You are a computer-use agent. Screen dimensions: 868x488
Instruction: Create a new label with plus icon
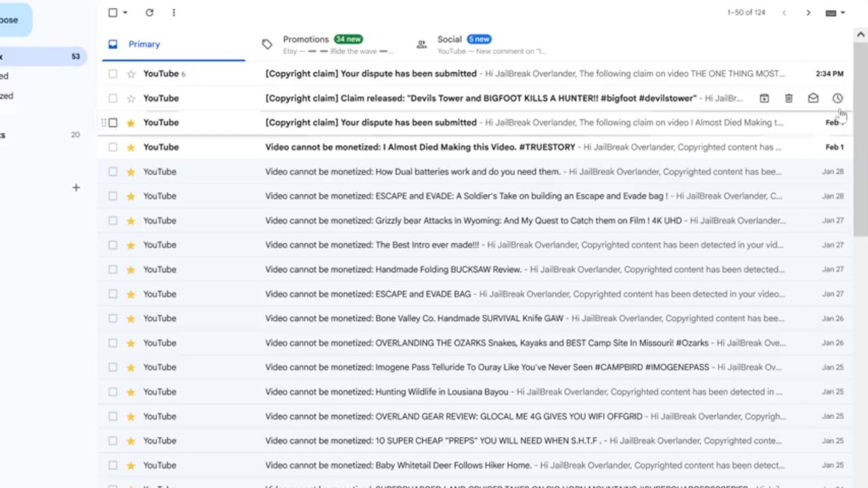(76, 188)
